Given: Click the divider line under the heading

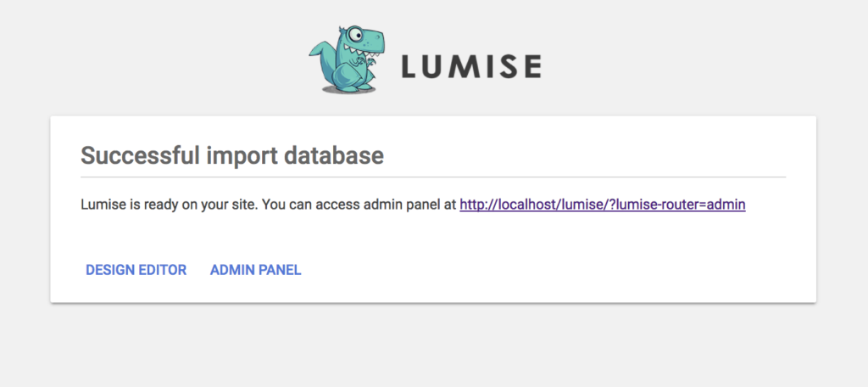Looking at the screenshot, I should click(x=433, y=177).
